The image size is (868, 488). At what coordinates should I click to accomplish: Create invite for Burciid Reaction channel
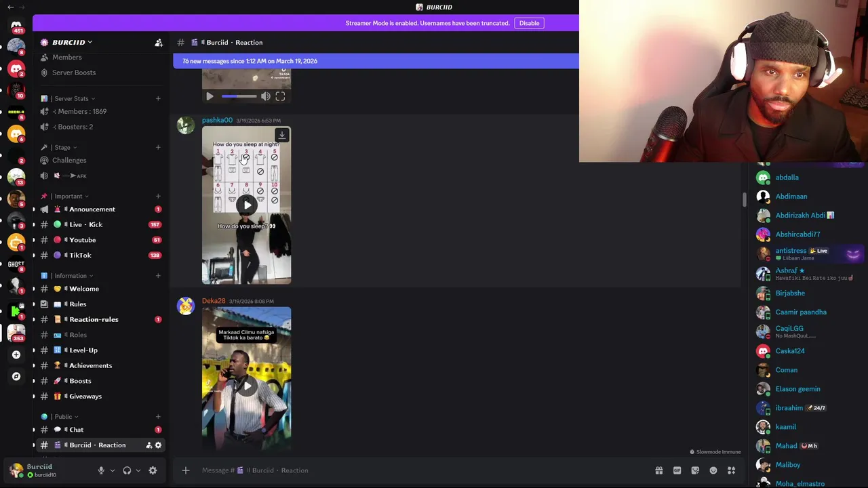pos(149,445)
